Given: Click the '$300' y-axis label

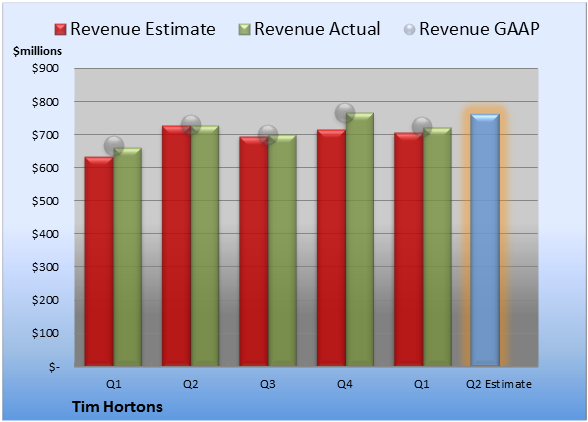Looking at the screenshot, I should (45, 267).
